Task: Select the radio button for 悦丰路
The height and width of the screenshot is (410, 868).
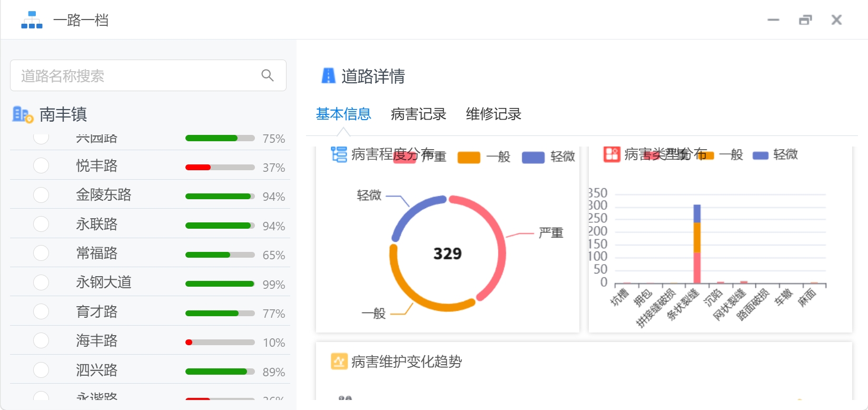Action: [x=41, y=165]
